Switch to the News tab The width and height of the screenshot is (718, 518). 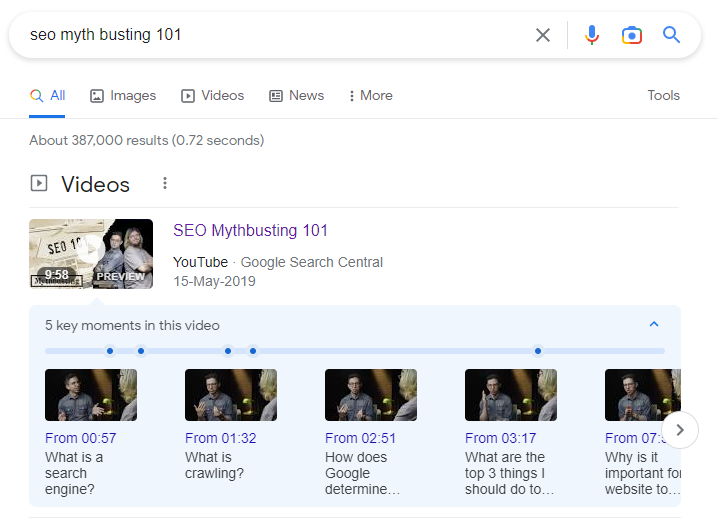(x=296, y=95)
